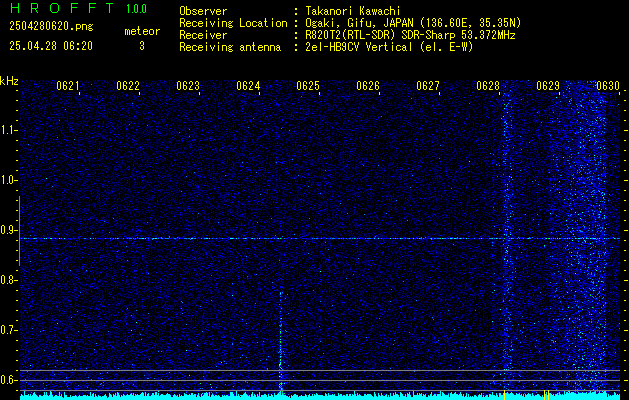Screen dimensions: 629x400
Task: Click the vertical meteor echo after 0624
Action: click(280, 341)
